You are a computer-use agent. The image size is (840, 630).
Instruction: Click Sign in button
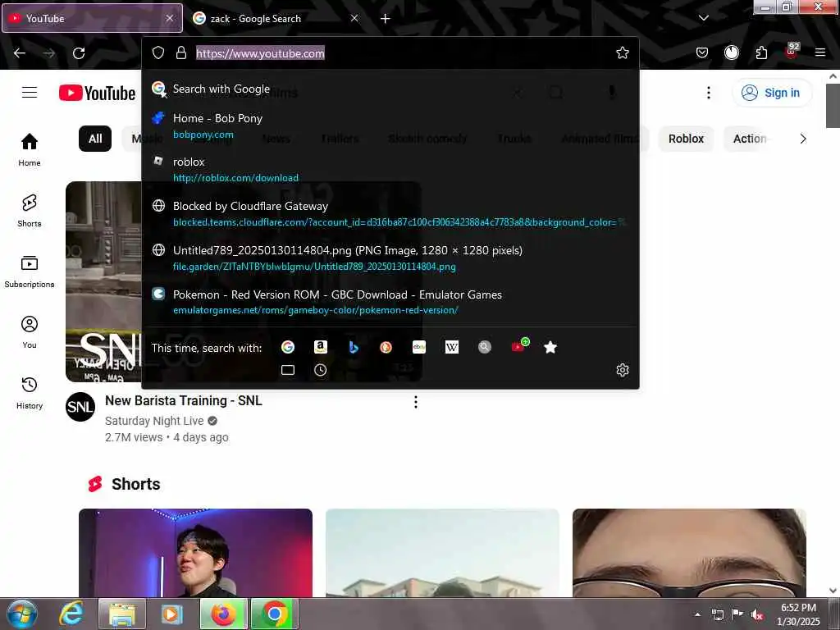click(x=772, y=93)
